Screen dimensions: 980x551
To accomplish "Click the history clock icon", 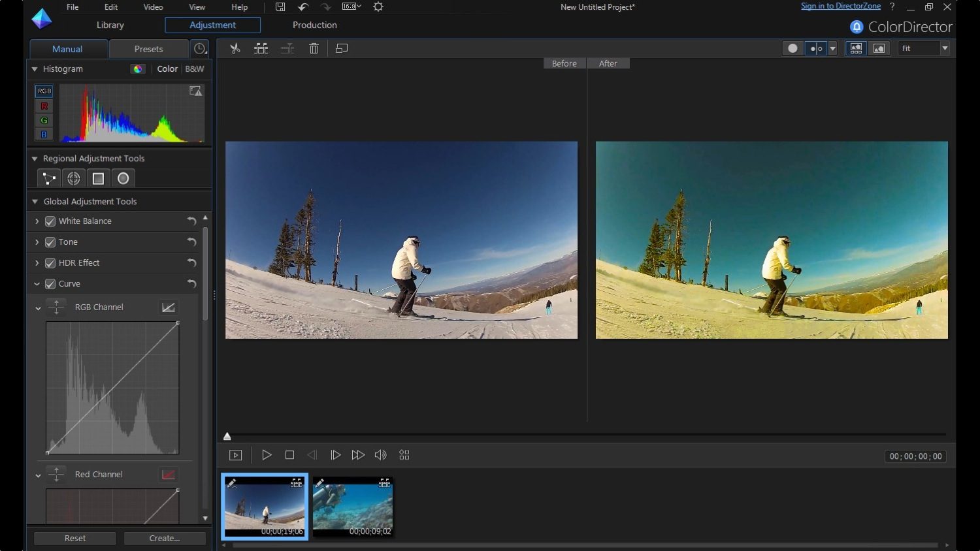I will (200, 49).
